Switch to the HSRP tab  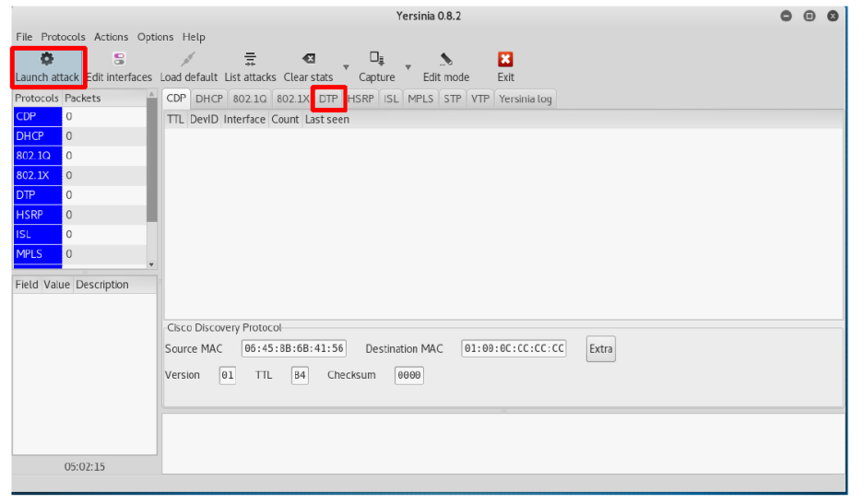pos(361,99)
